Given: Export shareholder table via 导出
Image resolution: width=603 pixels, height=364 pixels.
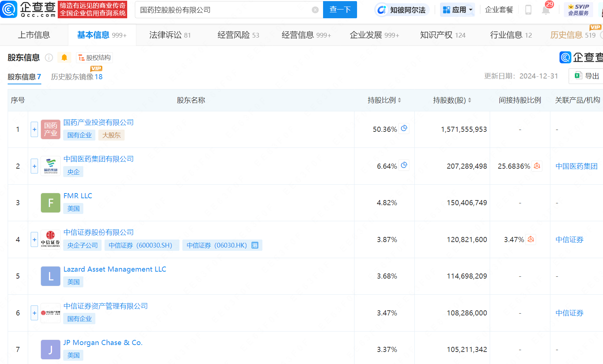Looking at the screenshot, I should 587,76.
